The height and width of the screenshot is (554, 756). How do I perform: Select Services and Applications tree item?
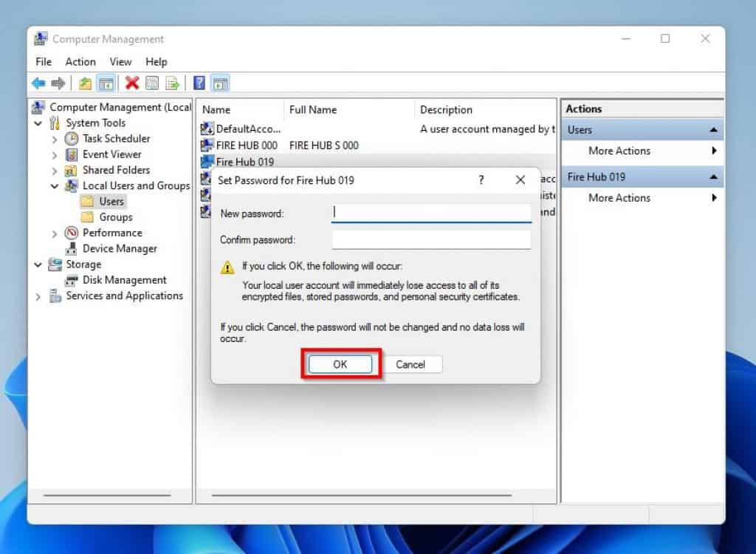point(124,295)
